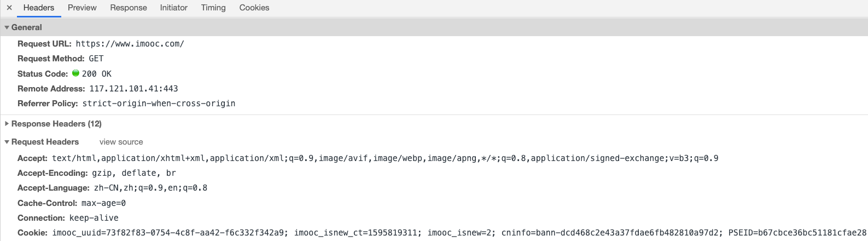The width and height of the screenshot is (868, 241).
Task: Collapse the Request Headers section
Action: 7,142
